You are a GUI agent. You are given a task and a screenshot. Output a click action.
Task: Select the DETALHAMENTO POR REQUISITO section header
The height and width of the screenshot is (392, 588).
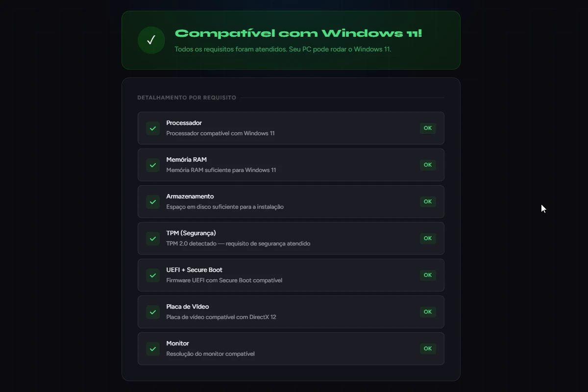coord(186,98)
